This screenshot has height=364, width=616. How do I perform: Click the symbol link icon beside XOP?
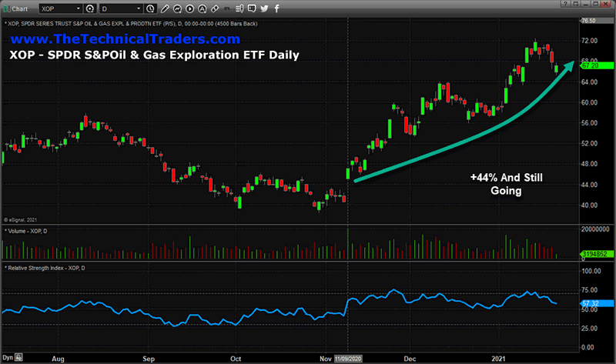pos(90,8)
